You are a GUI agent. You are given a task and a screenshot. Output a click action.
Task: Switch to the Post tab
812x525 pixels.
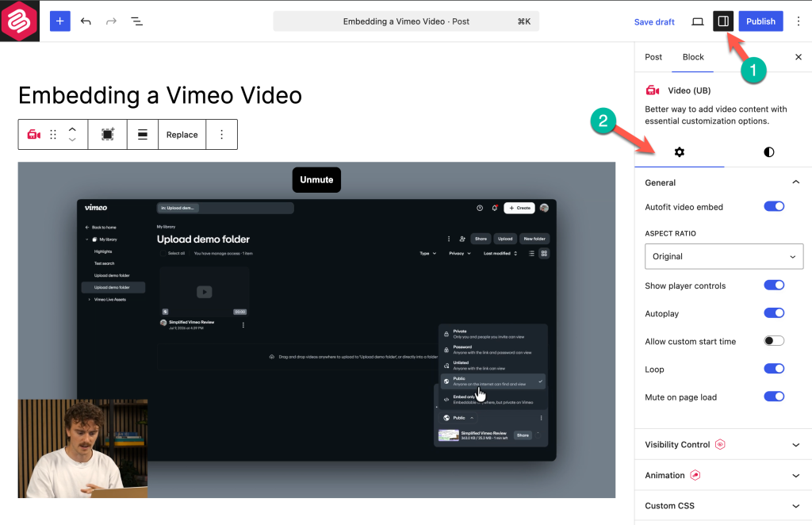pyautogui.click(x=653, y=57)
